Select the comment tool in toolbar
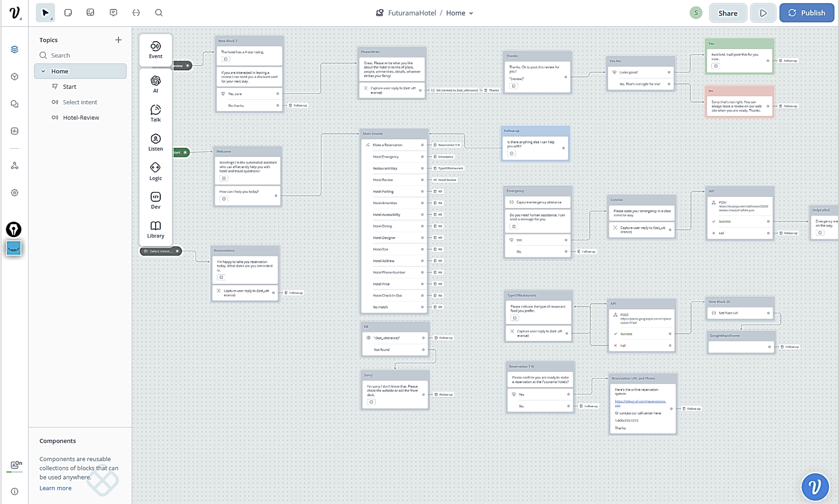Viewport: 839px width, 504px height. click(x=113, y=13)
